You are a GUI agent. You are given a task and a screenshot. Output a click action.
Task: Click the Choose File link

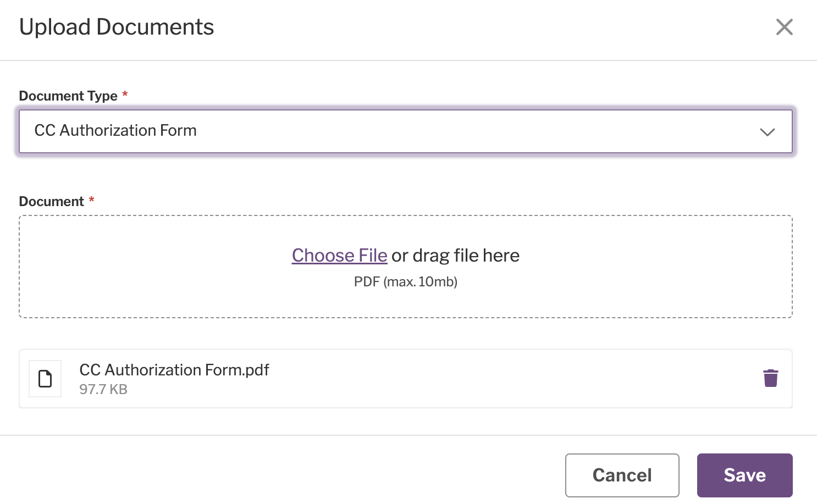(339, 256)
